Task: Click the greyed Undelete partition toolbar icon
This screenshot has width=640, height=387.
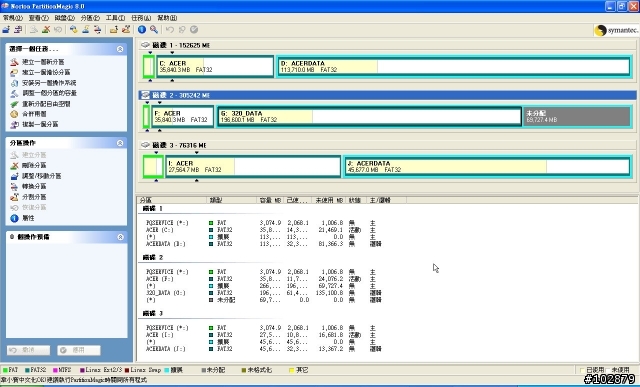Action: coord(58,29)
